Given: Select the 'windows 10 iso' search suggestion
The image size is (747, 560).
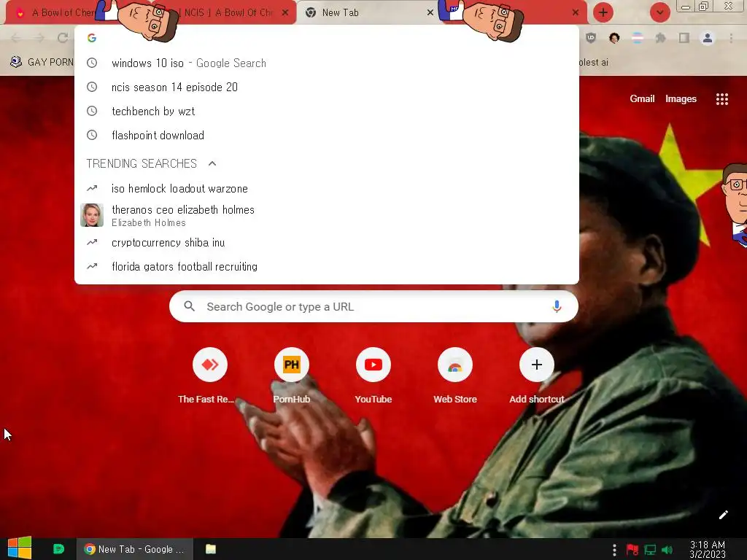Looking at the screenshot, I should coord(326,63).
